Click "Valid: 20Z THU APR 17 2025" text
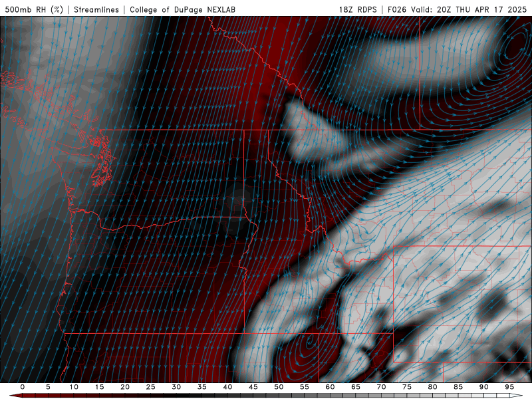The image size is (532, 399). coord(469,9)
